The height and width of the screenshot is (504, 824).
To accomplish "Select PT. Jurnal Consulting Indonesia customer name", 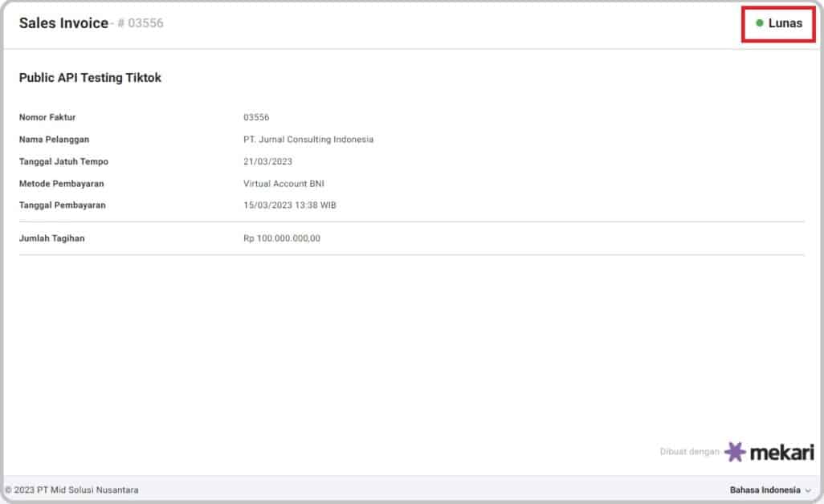I will pos(308,139).
